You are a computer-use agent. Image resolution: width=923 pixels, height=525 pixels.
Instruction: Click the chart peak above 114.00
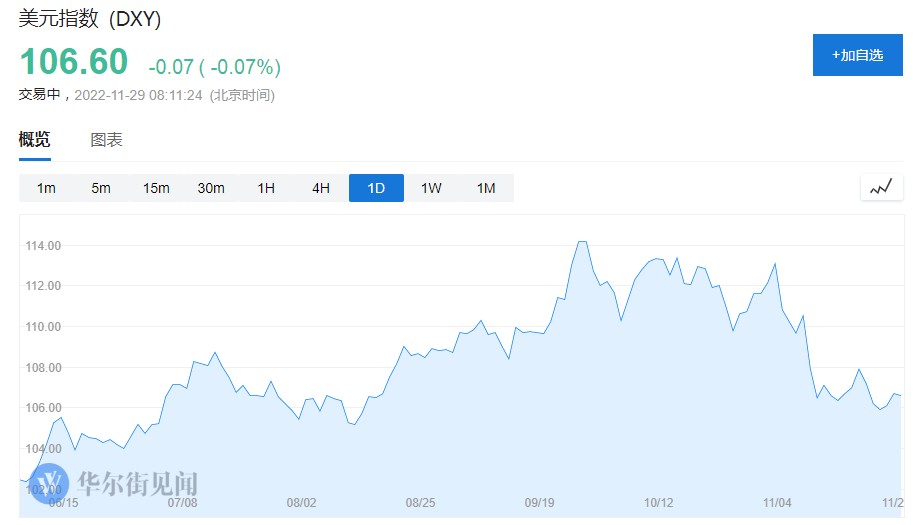pos(582,241)
